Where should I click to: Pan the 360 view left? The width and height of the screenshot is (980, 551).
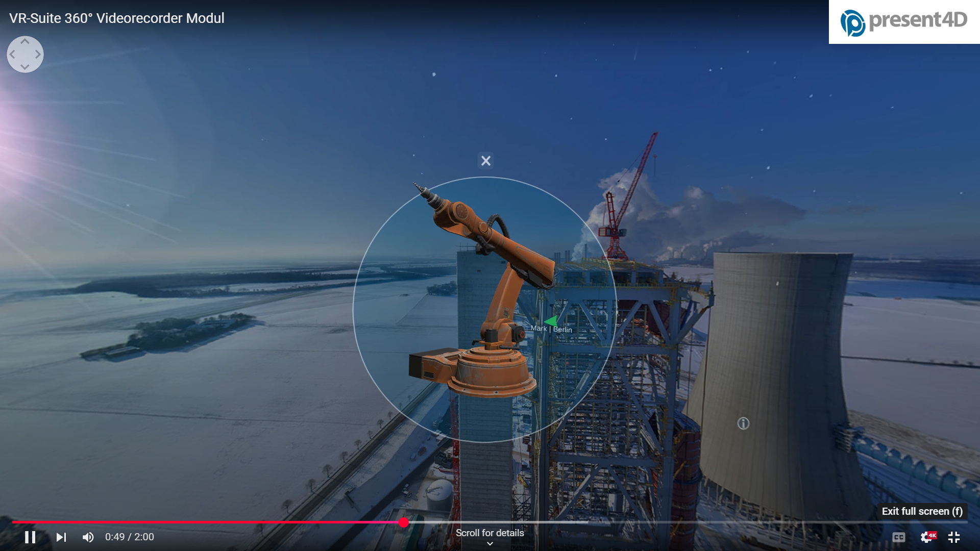pos(12,54)
